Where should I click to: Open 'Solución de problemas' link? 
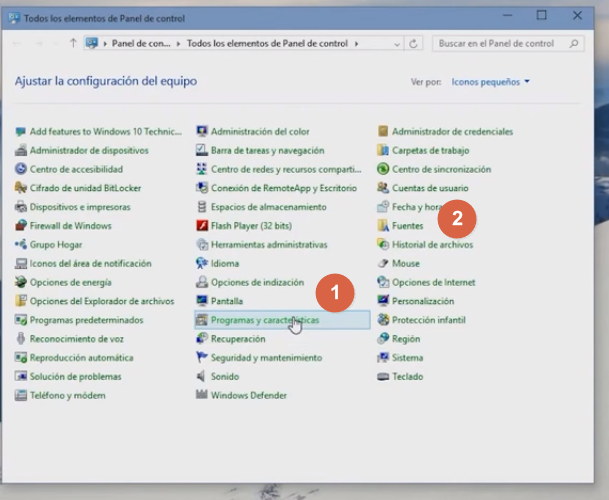(76, 376)
